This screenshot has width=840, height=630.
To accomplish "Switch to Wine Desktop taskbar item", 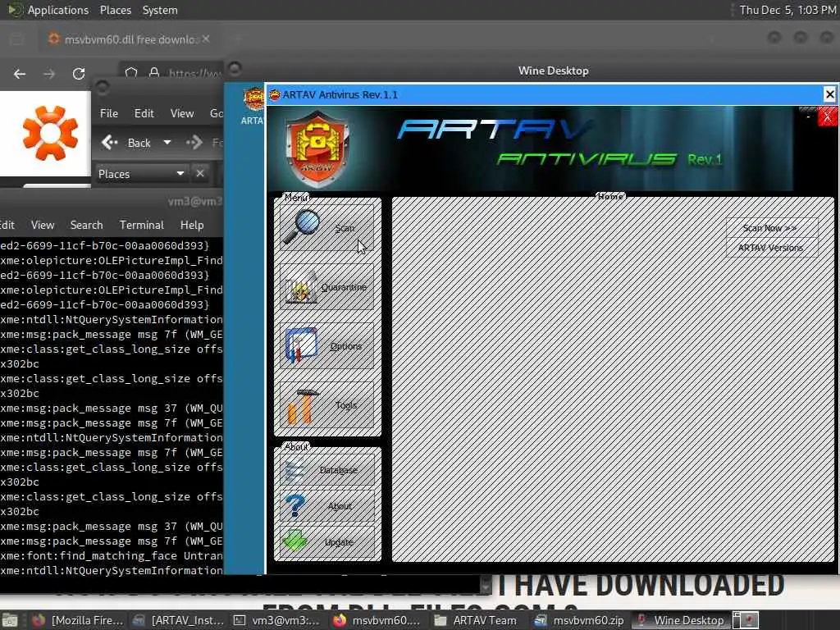I will coord(679,620).
